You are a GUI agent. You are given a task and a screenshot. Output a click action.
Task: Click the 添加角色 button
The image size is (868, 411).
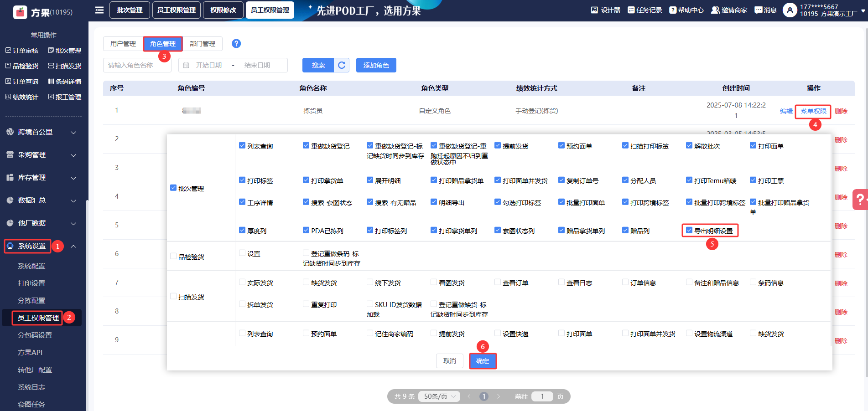(376, 65)
